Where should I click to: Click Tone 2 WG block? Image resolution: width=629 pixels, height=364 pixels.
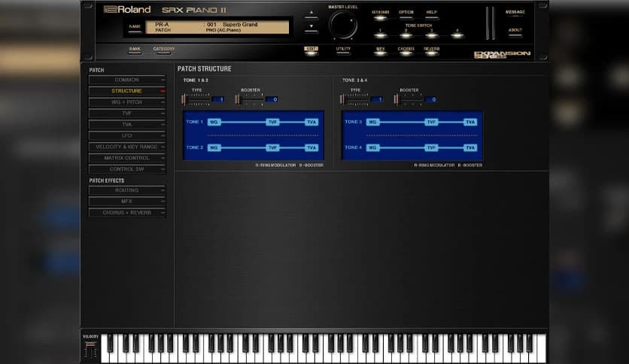pyautogui.click(x=214, y=148)
